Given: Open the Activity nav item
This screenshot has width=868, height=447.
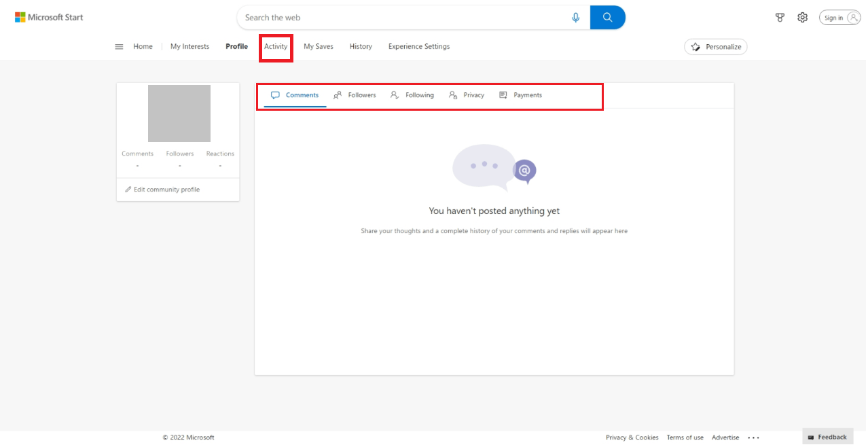Looking at the screenshot, I should click(x=276, y=47).
